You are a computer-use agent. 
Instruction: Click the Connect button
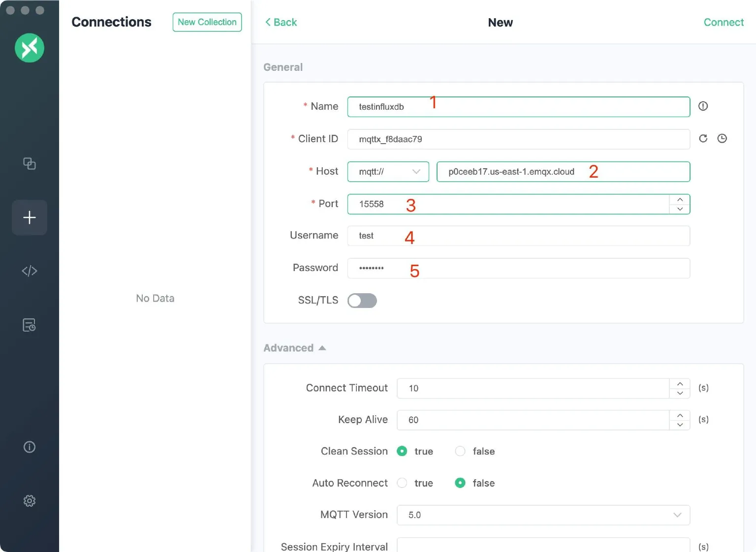pos(723,22)
